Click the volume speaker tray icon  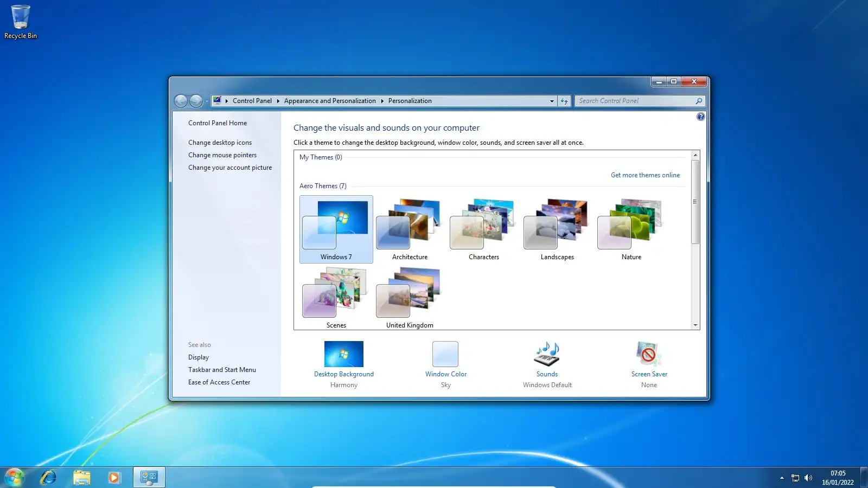(x=808, y=478)
